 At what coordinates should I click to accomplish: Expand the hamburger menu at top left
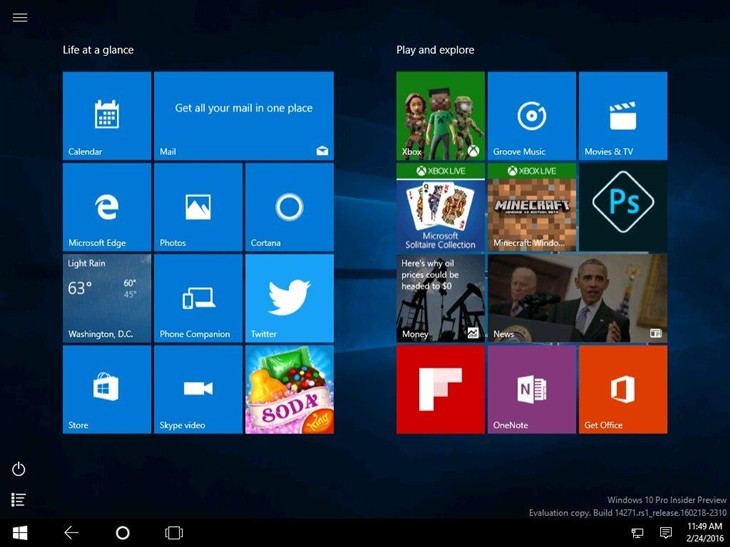tap(20, 18)
